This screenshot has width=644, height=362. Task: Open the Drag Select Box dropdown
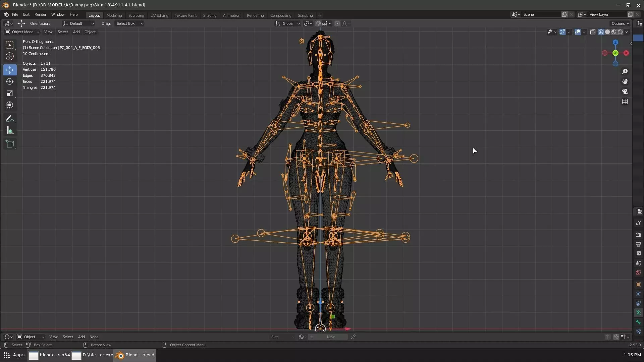129,23
